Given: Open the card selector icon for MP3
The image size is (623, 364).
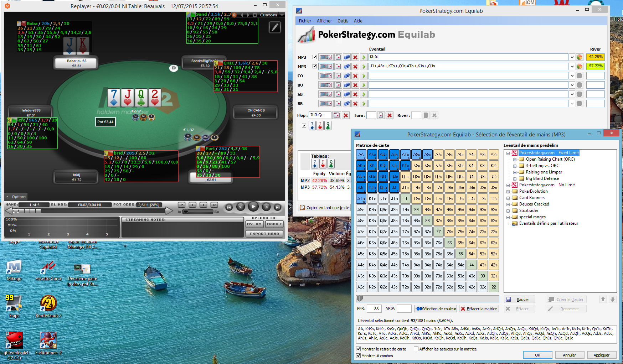Looking at the screenshot, I should (338, 67).
